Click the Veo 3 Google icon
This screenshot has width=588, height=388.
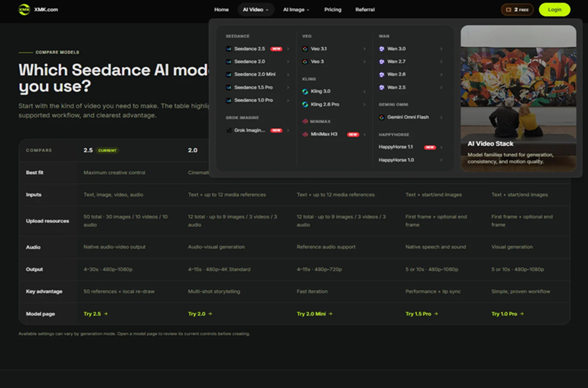(x=305, y=62)
